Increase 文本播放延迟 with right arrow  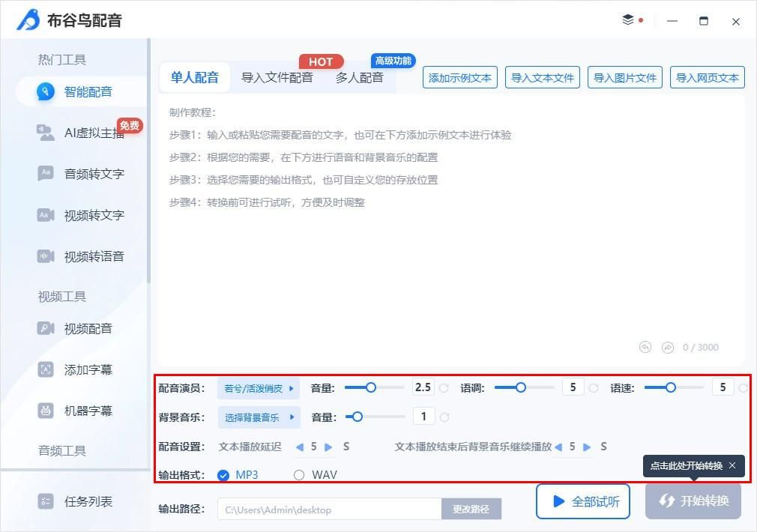[x=328, y=447]
